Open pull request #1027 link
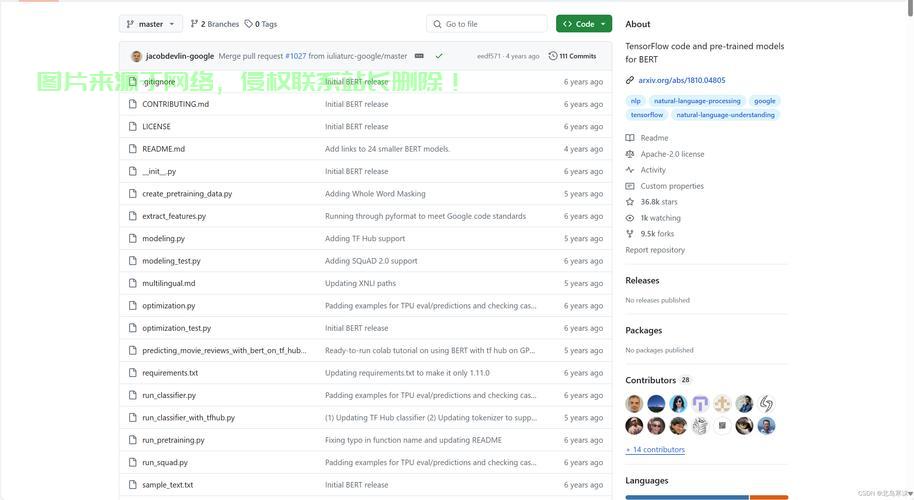This screenshot has width=914, height=500. [296, 56]
